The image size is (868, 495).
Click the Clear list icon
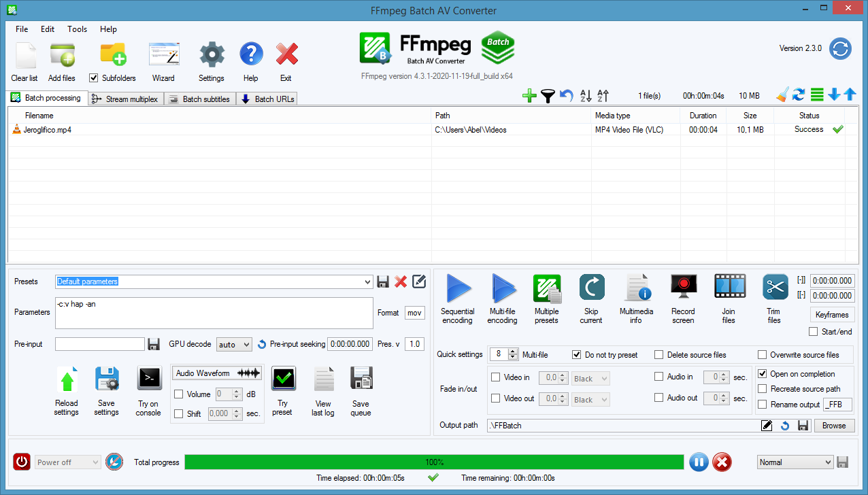coord(25,54)
